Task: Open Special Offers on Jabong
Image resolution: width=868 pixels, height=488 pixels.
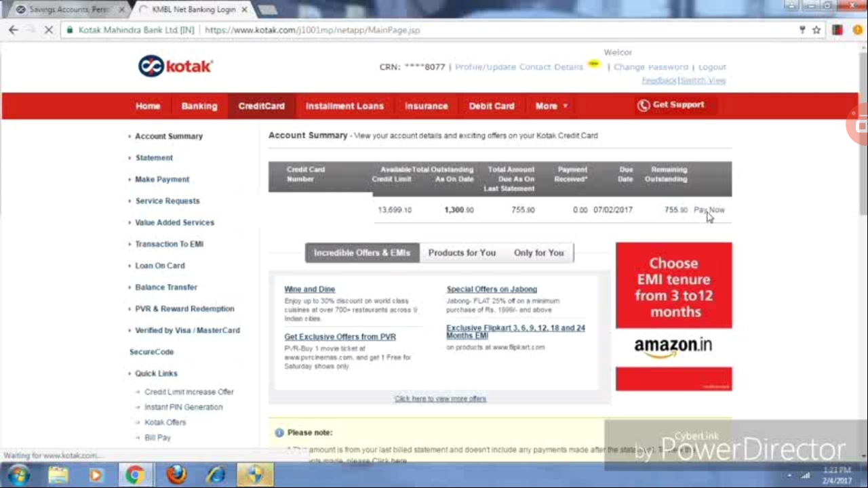Action: point(492,289)
